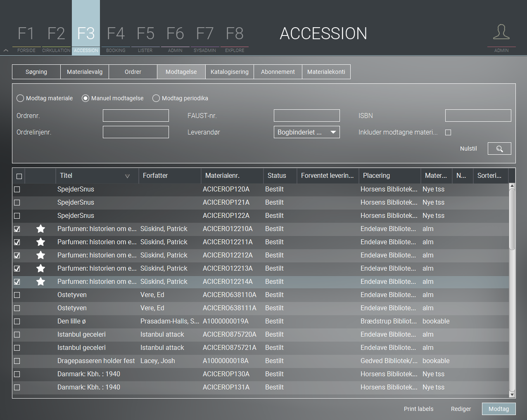Click the scrollbar up arrow
Viewport: 527px width, 420px height.
(512, 186)
